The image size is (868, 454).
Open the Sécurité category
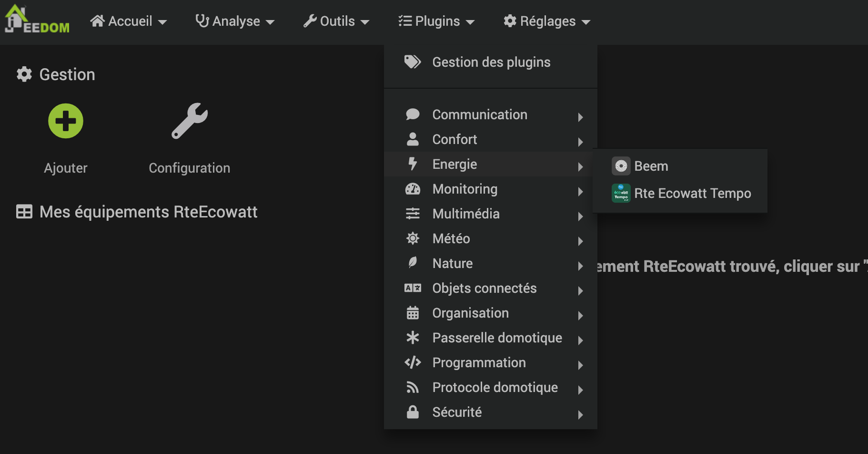[491, 412]
